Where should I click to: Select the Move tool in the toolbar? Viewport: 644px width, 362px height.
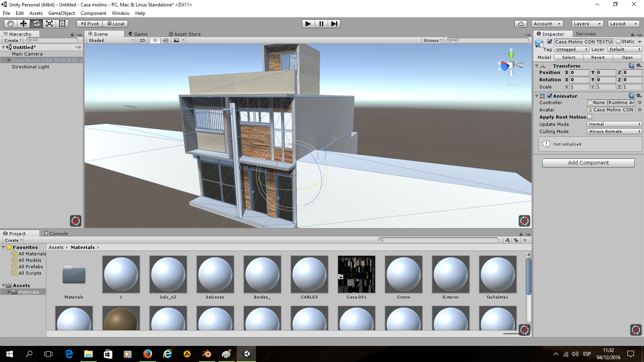23,24
